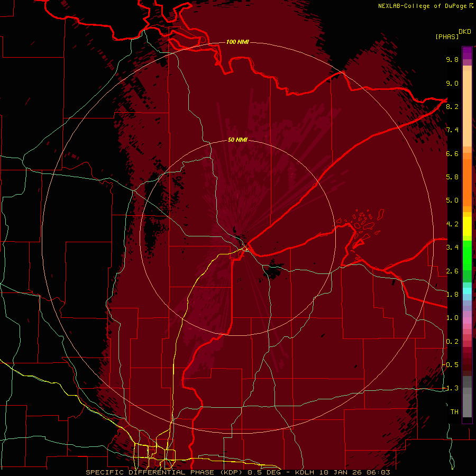The width and height of the screenshot is (476, 476).
Task: Click the "SPECIFIC DIFFERENTIAL PHASE" product title
Action: tap(151, 472)
